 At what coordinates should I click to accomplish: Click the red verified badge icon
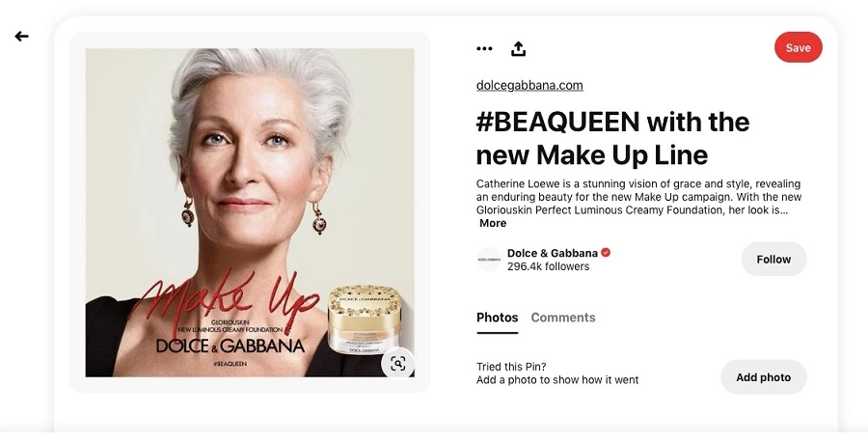point(606,253)
